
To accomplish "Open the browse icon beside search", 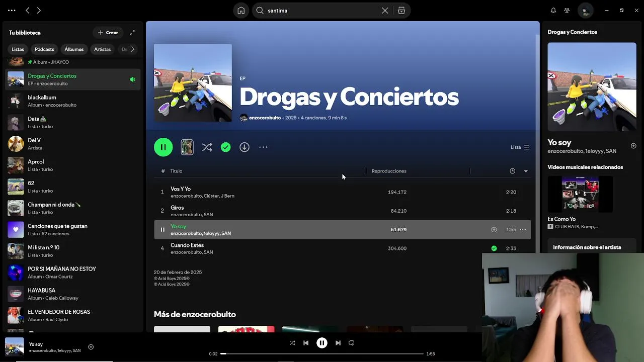I will pyautogui.click(x=401, y=11).
